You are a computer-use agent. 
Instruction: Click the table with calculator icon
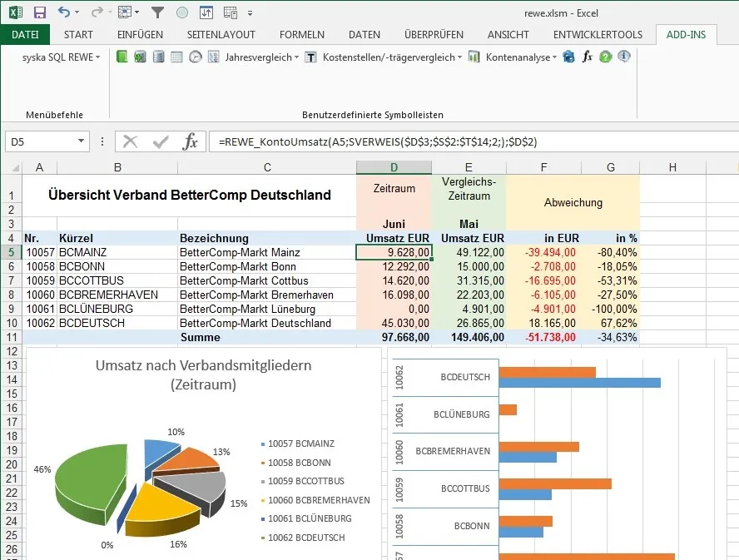point(231,12)
